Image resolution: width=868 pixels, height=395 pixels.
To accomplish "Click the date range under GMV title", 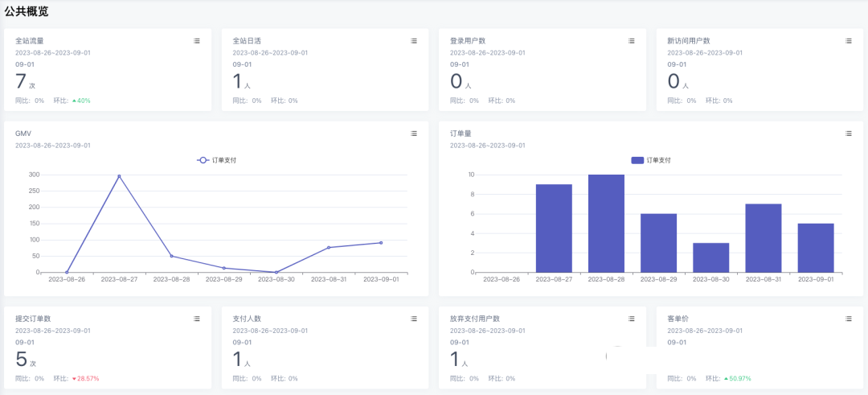I will pos(52,146).
